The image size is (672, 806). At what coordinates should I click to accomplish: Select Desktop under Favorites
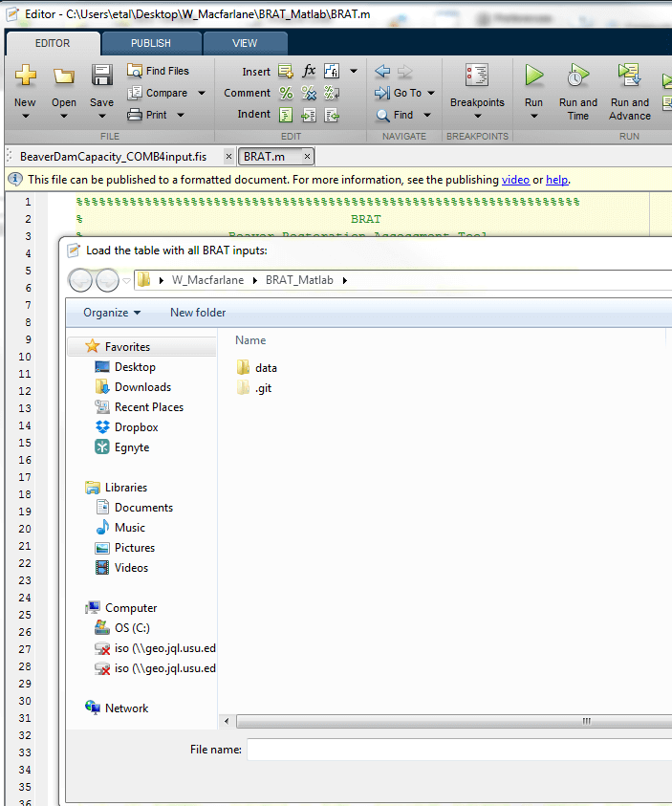[125, 367]
